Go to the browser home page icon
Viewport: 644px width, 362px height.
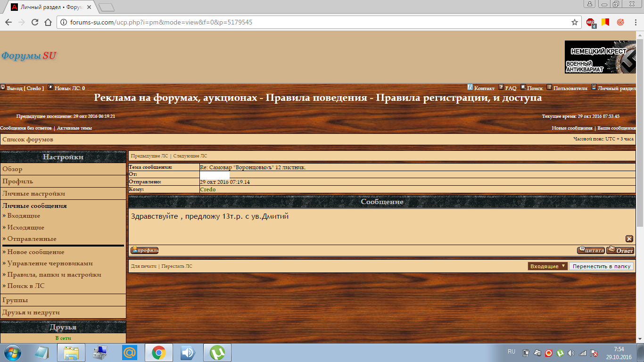(x=48, y=22)
